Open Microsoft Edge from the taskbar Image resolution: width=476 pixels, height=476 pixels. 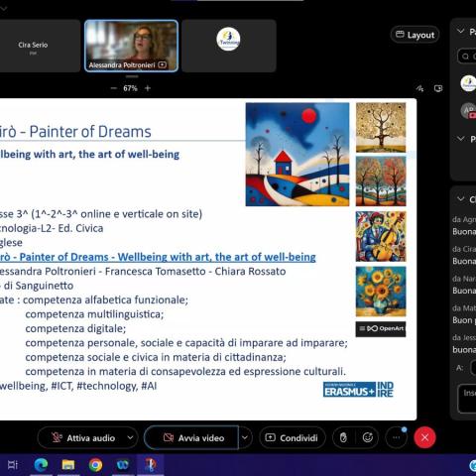coord(41,465)
